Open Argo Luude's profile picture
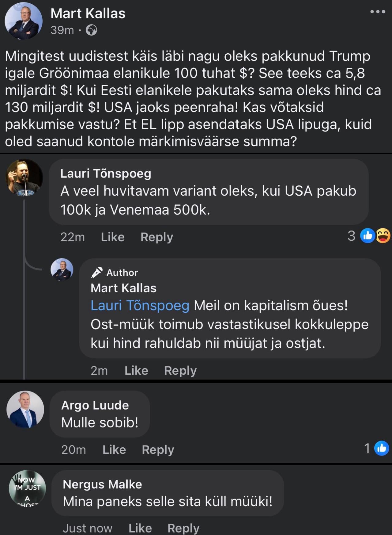Viewport: 392px width, 535px height. coord(25,409)
